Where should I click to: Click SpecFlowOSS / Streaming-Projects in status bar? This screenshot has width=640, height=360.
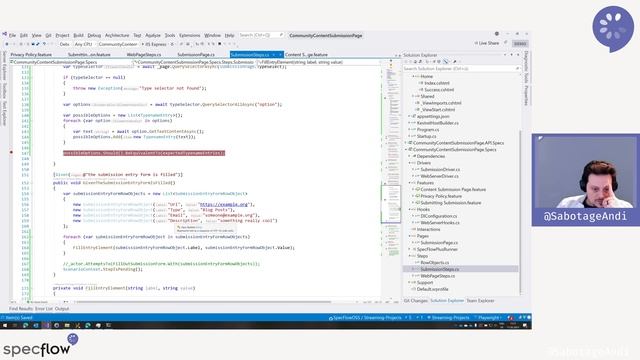(x=365, y=318)
